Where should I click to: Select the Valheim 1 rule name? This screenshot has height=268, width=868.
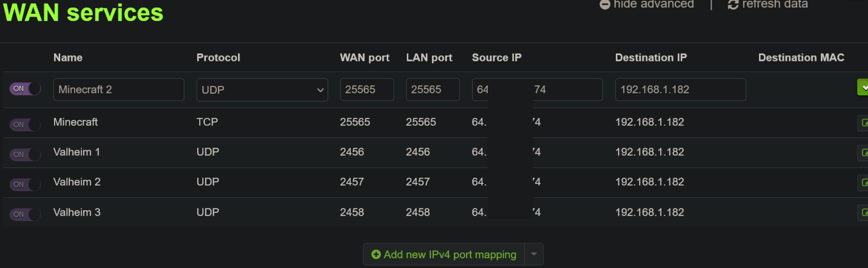pos(77,152)
